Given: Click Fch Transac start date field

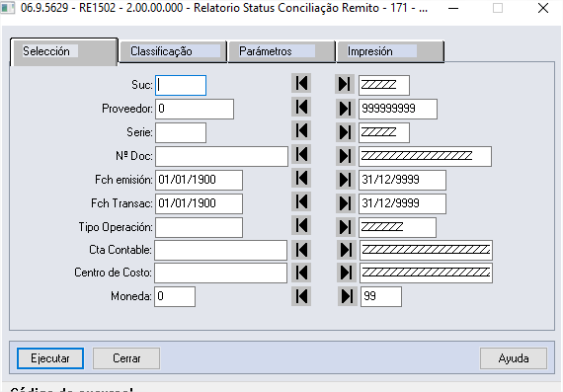Looking at the screenshot, I should click(x=199, y=203).
